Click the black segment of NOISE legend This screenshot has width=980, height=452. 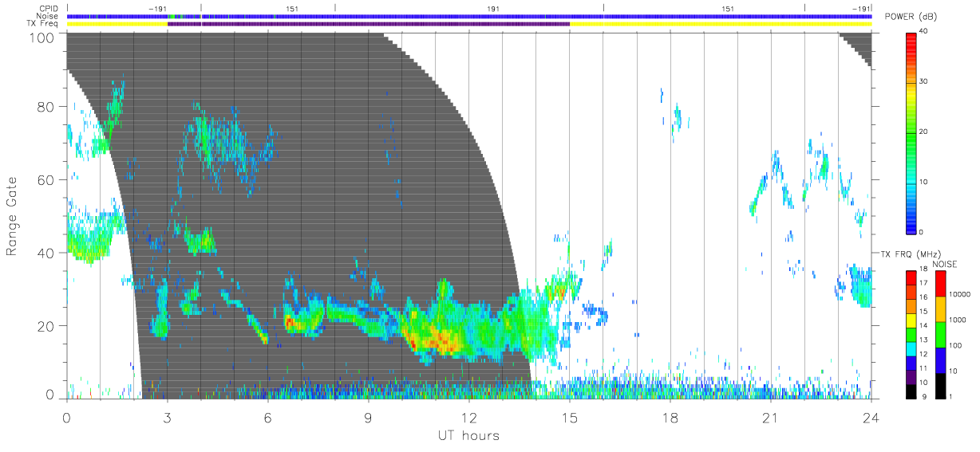(941, 384)
